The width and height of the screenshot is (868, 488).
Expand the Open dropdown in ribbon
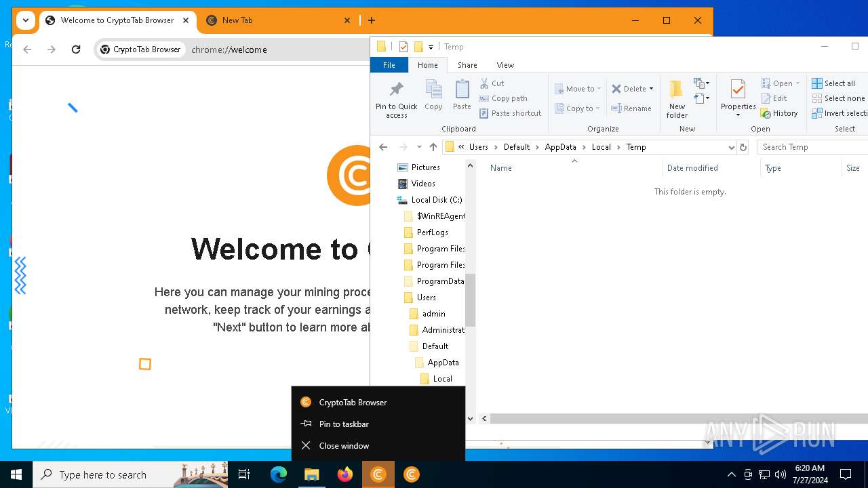click(797, 83)
